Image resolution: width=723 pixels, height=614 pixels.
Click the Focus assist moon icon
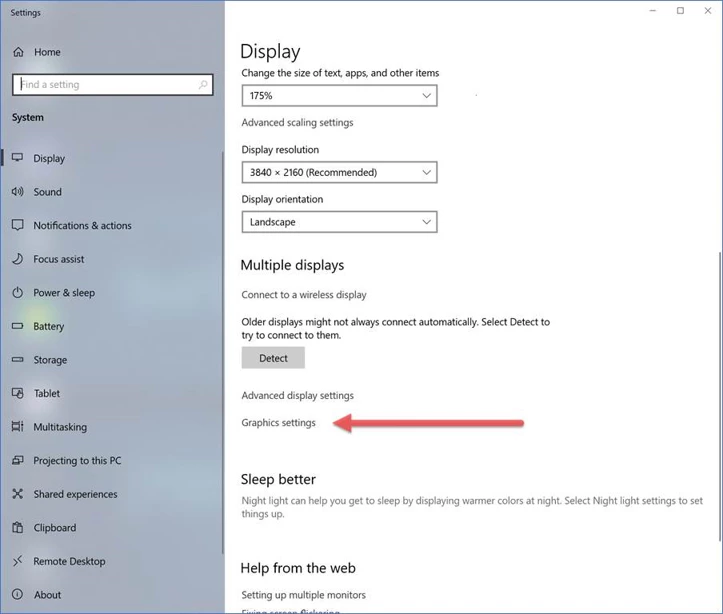[x=18, y=259]
